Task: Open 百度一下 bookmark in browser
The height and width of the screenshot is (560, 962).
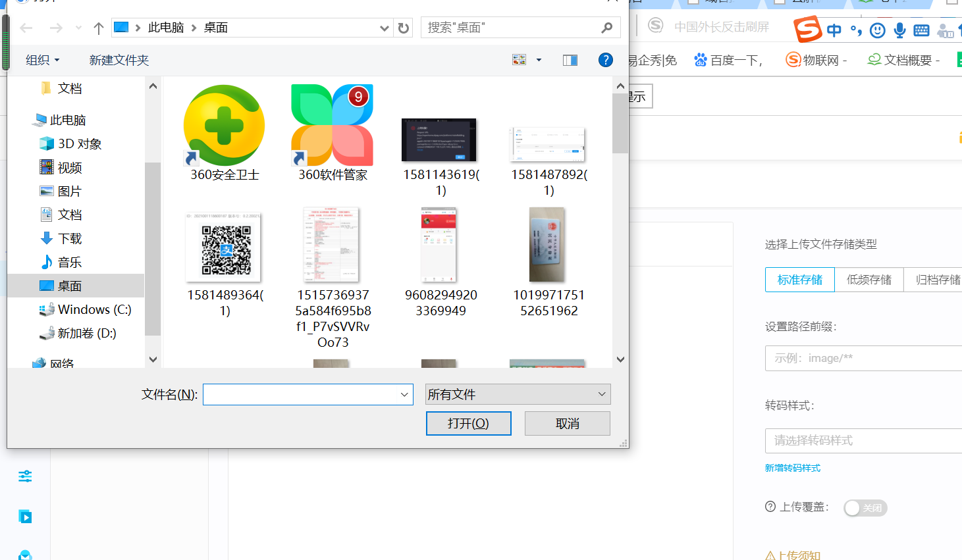Action: click(x=728, y=60)
